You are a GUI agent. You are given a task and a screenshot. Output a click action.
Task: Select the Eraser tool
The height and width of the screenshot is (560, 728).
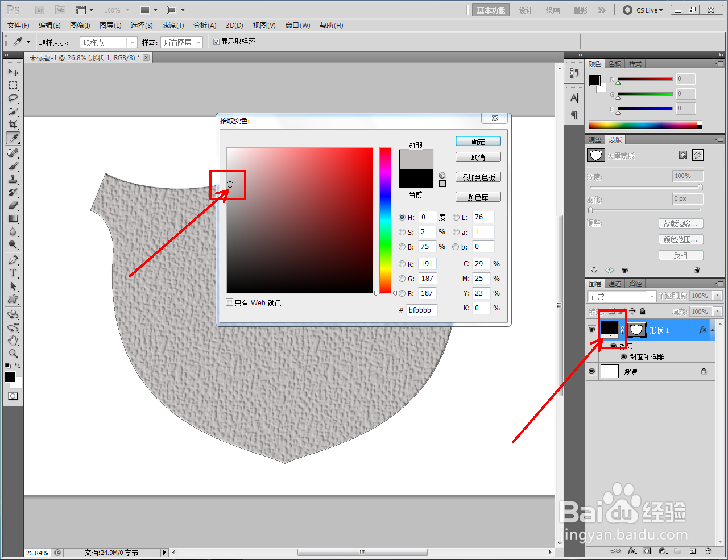(13, 205)
